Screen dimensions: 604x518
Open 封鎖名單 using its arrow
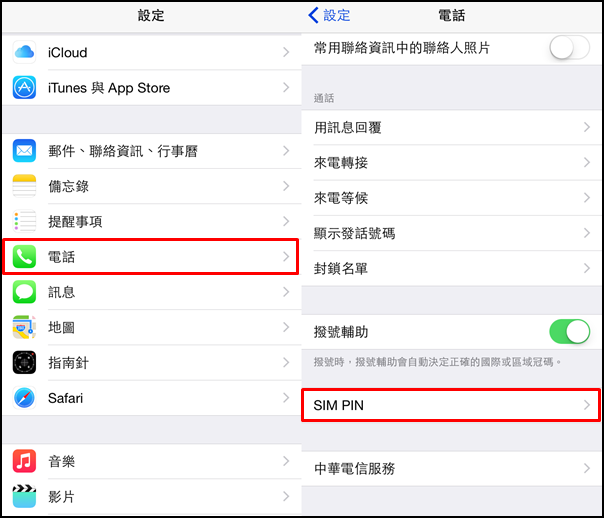click(x=587, y=268)
